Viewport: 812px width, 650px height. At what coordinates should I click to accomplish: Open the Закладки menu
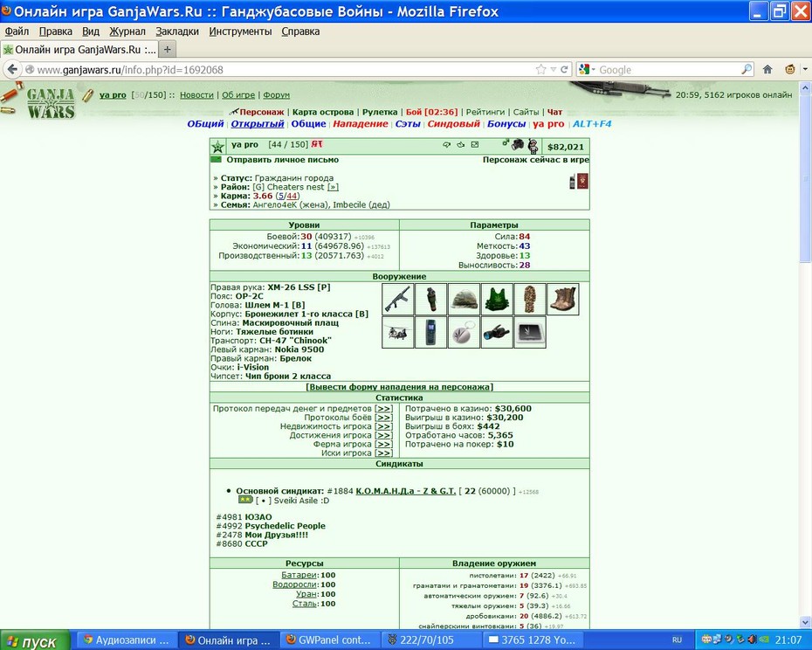click(177, 31)
